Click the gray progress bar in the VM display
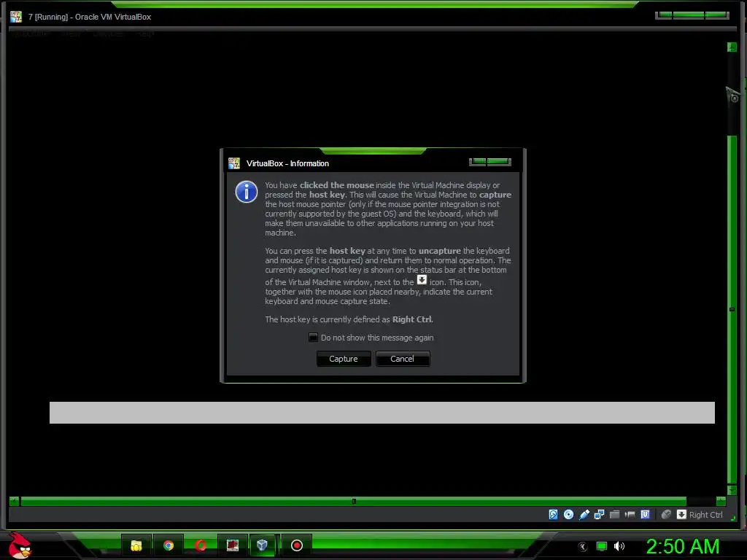Screen dimensions: 747x560 pyautogui.click(x=382, y=413)
